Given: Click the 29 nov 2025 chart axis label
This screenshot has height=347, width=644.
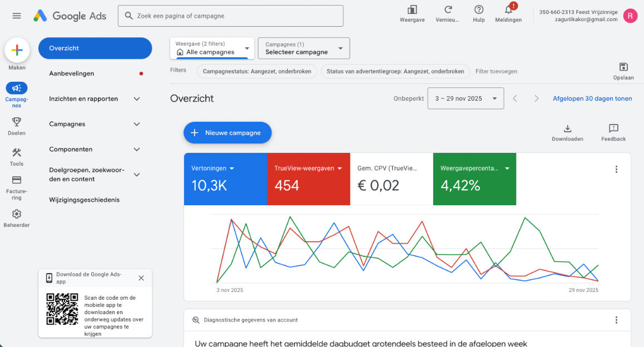Looking at the screenshot, I should tap(583, 290).
